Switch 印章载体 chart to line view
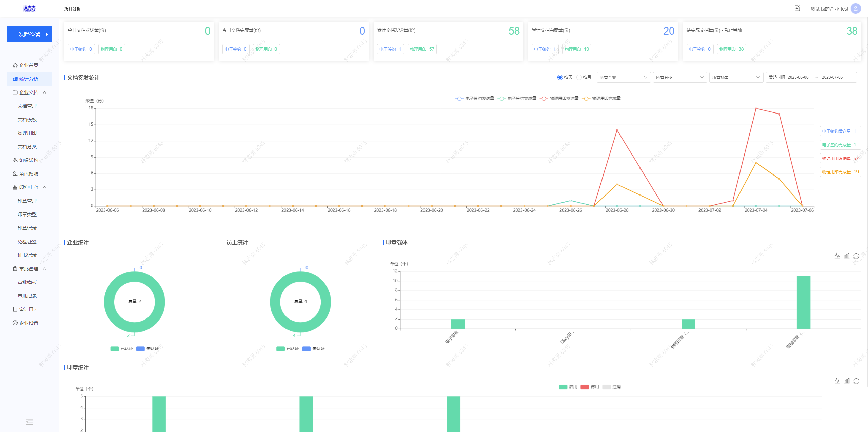 pos(837,256)
